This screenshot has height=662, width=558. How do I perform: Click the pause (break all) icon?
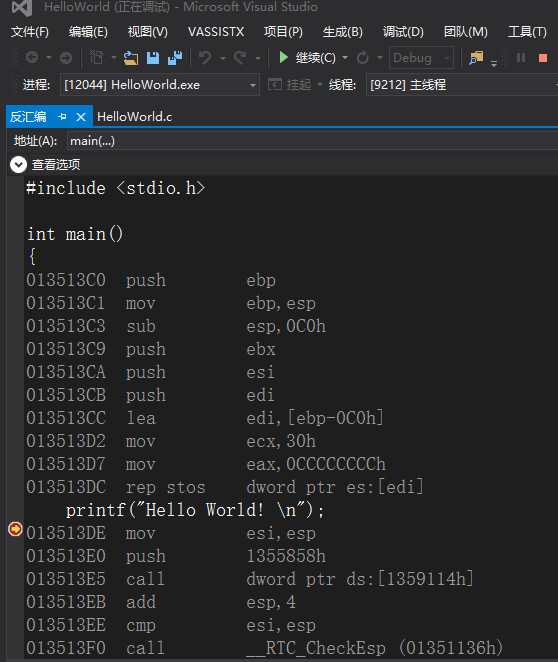[x=521, y=57]
